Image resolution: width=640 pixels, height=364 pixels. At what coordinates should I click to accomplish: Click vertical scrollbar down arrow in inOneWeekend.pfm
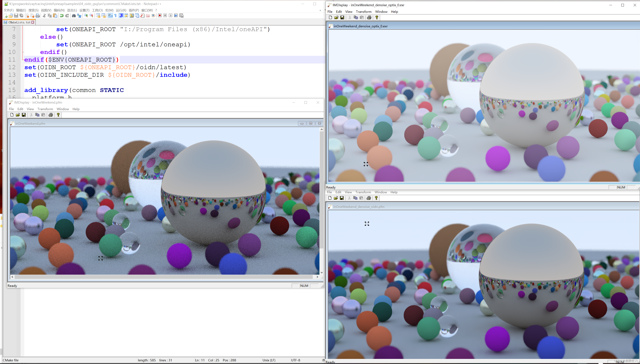click(321, 273)
